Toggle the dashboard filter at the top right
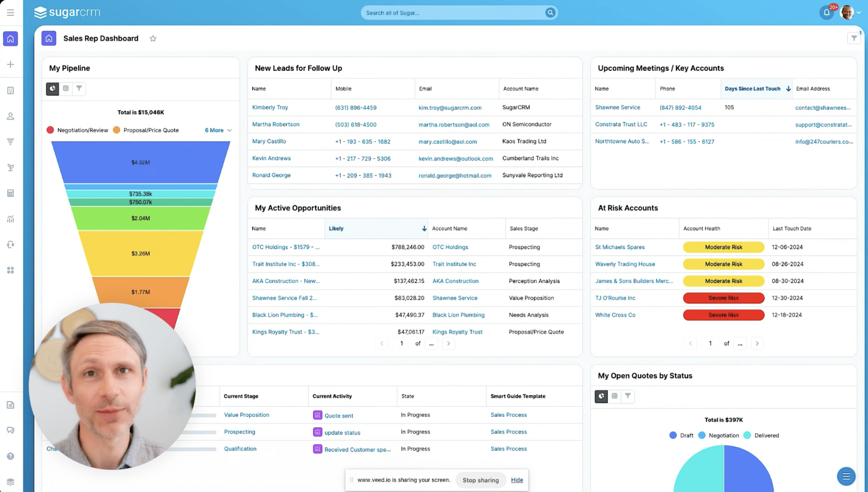 pyautogui.click(x=854, y=38)
